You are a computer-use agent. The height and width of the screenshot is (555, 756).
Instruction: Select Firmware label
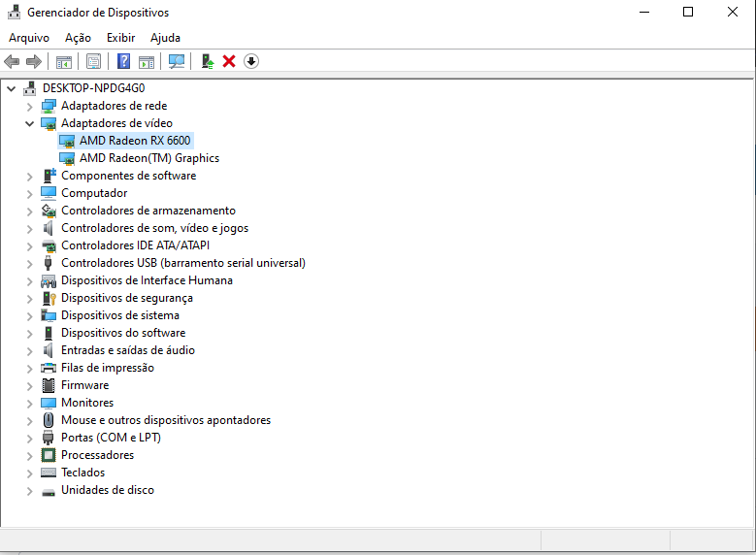click(x=84, y=385)
